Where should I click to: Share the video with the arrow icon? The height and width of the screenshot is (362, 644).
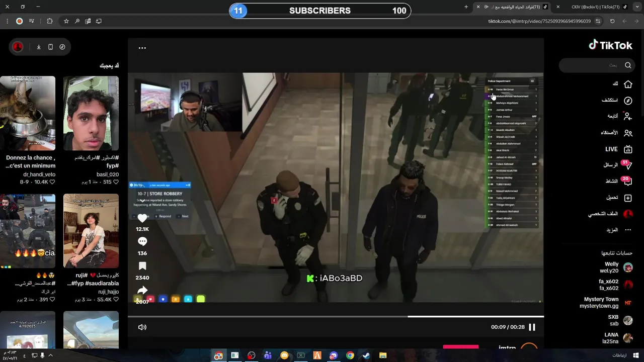point(142,290)
